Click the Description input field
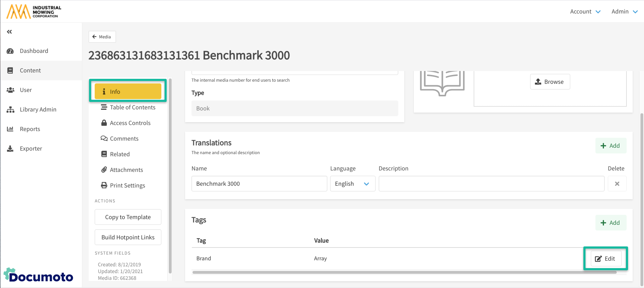The image size is (644, 288). (491, 184)
